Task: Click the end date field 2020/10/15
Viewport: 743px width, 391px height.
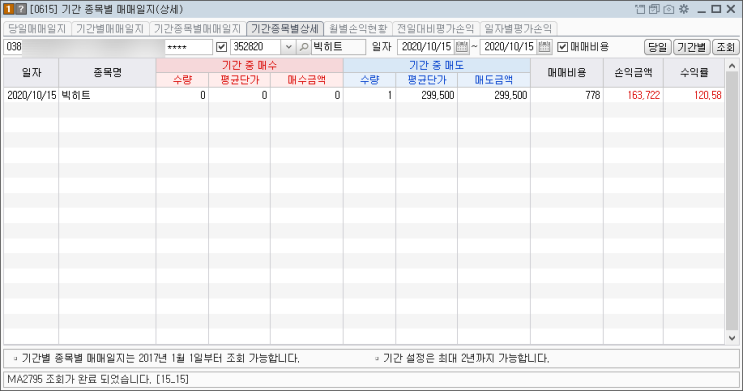Action: (509, 47)
